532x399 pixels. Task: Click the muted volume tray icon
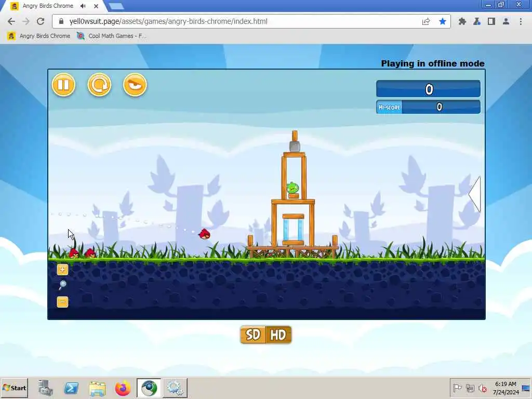point(482,388)
